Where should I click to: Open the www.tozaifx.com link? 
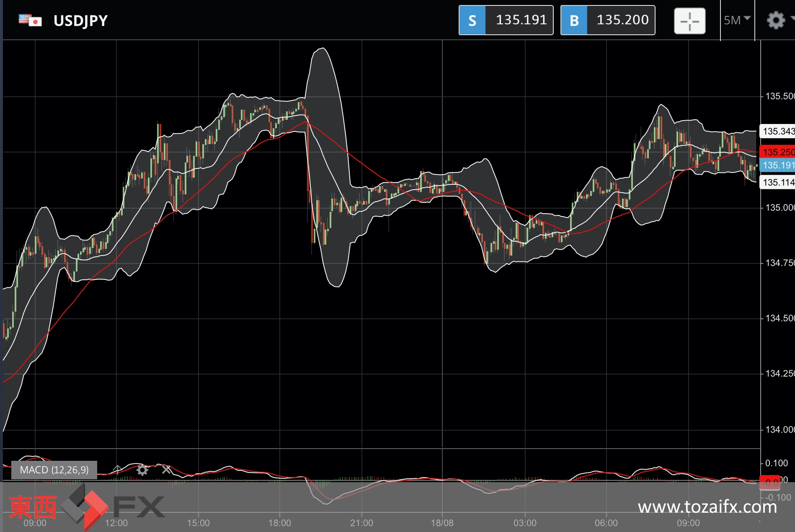pyautogui.click(x=707, y=507)
